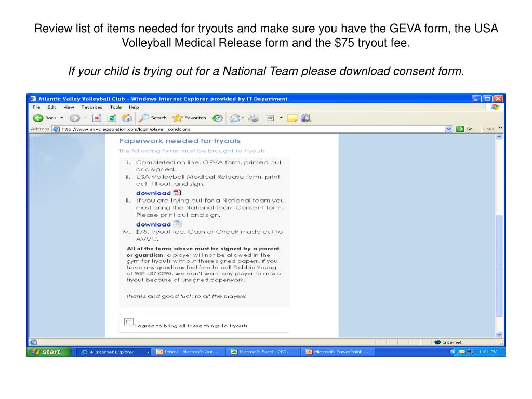
Task: Open the Edit menu
Action: click(51, 107)
